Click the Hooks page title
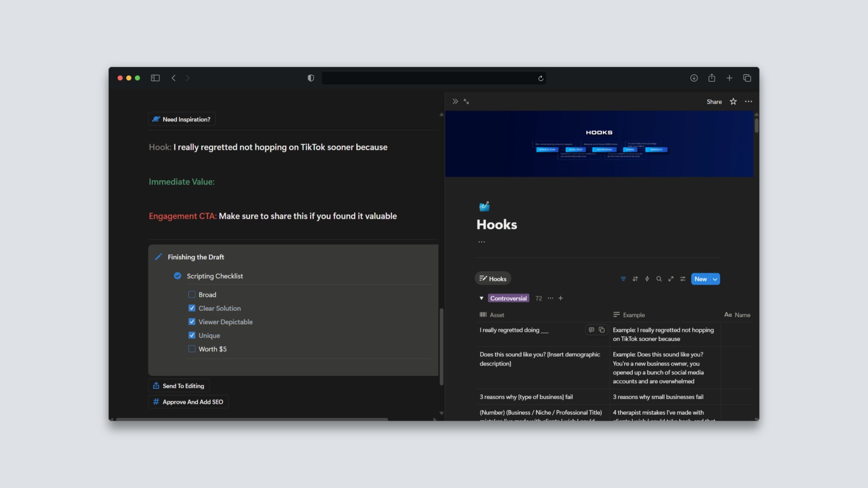868x488 pixels. (497, 225)
